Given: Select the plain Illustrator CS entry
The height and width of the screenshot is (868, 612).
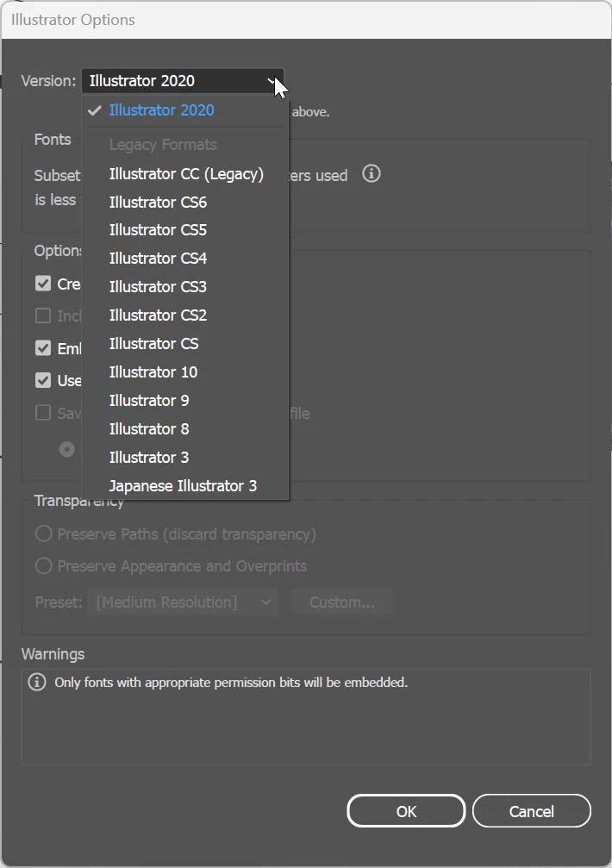Looking at the screenshot, I should 184,344.
